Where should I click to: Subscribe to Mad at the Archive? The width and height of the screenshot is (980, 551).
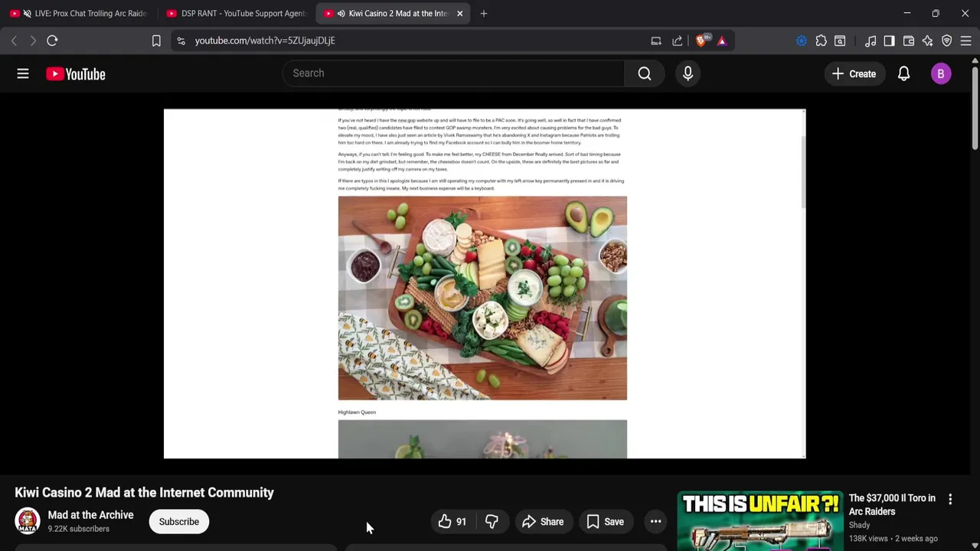tap(178, 522)
